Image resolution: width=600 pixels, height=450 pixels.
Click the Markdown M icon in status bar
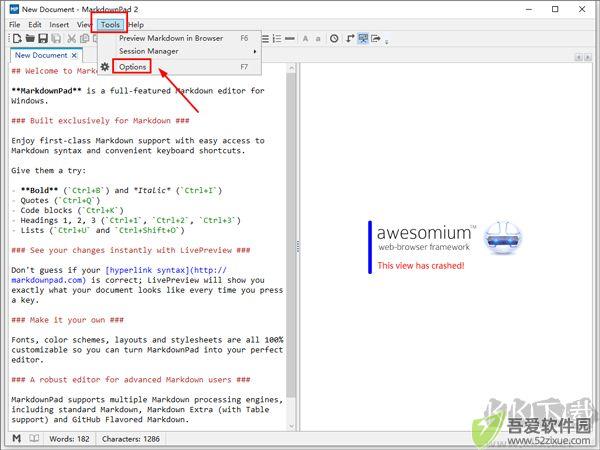[17, 439]
